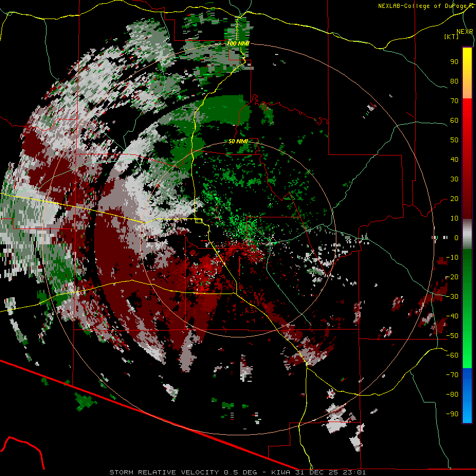
Task: Click the -60 value on the velocity scale
Action: click(452, 355)
